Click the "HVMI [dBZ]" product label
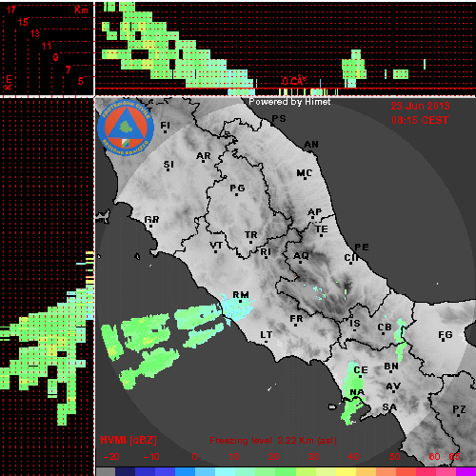This screenshot has height=476, width=476. click(129, 440)
